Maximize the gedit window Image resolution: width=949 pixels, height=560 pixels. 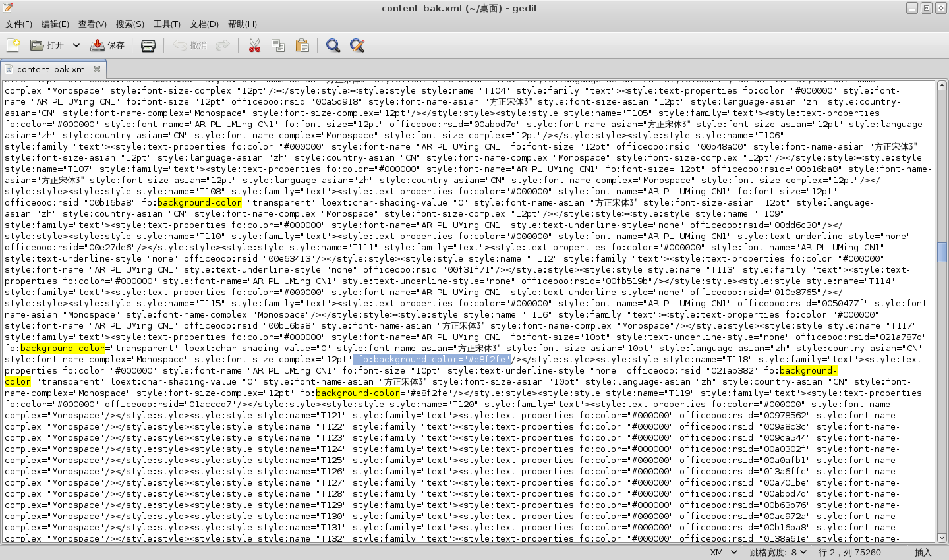[926, 8]
